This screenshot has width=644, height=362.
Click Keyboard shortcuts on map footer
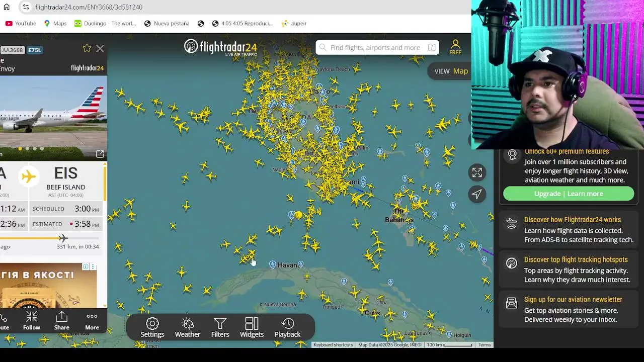coord(333,345)
